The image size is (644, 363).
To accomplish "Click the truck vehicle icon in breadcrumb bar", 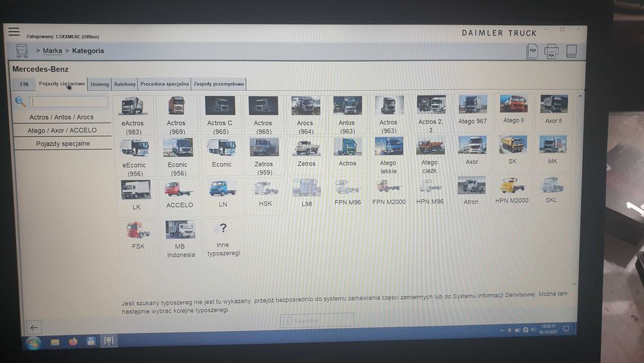I will click(22, 51).
